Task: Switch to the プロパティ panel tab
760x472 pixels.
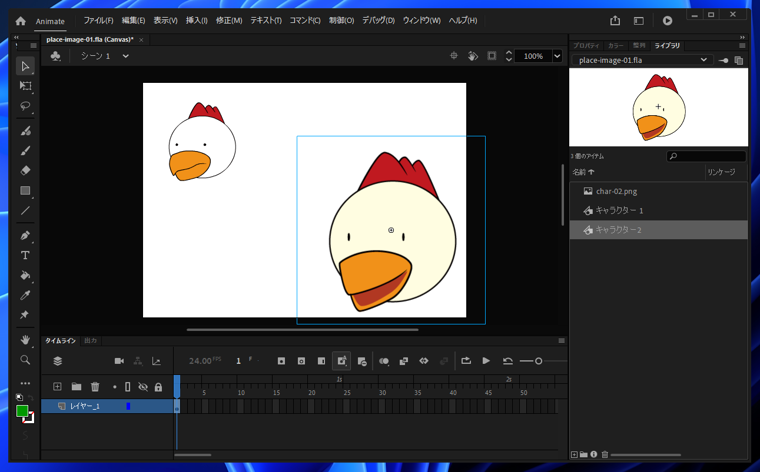Action: (x=586, y=45)
